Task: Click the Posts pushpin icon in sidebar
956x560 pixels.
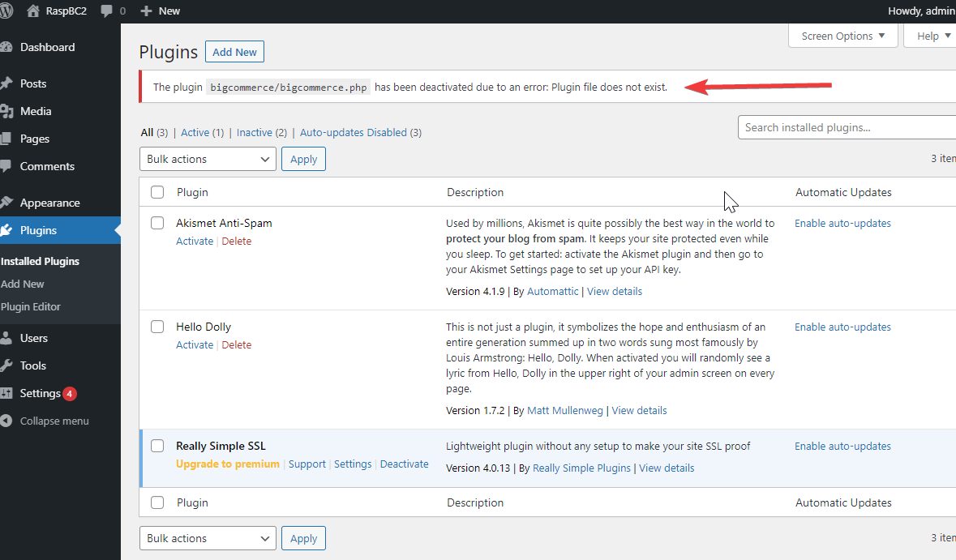Action: (x=6, y=83)
